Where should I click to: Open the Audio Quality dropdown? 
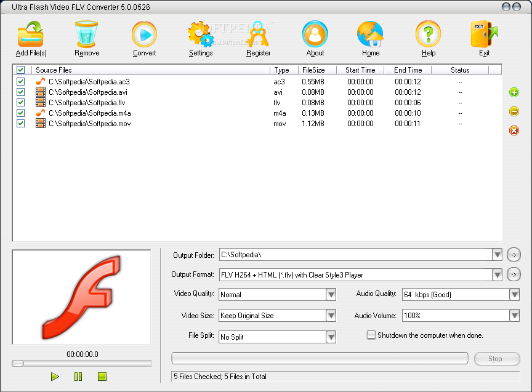pyautogui.click(x=514, y=294)
